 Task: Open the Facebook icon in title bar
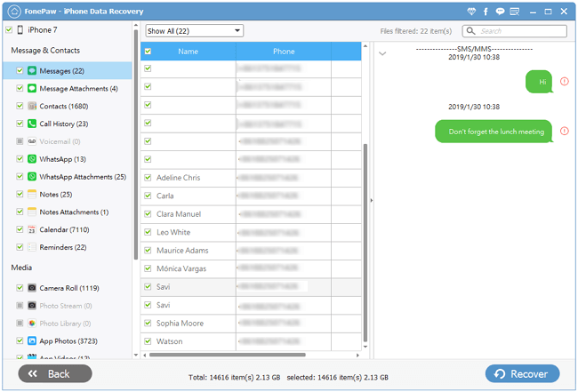pyautogui.click(x=486, y=12)
